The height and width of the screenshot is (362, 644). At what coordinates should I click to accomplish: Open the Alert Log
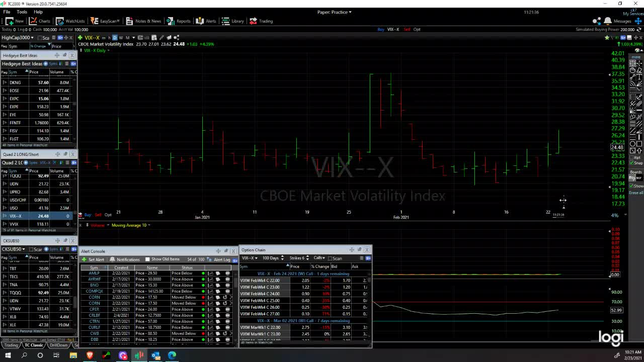pyautogui.click(x=218, y=259)
